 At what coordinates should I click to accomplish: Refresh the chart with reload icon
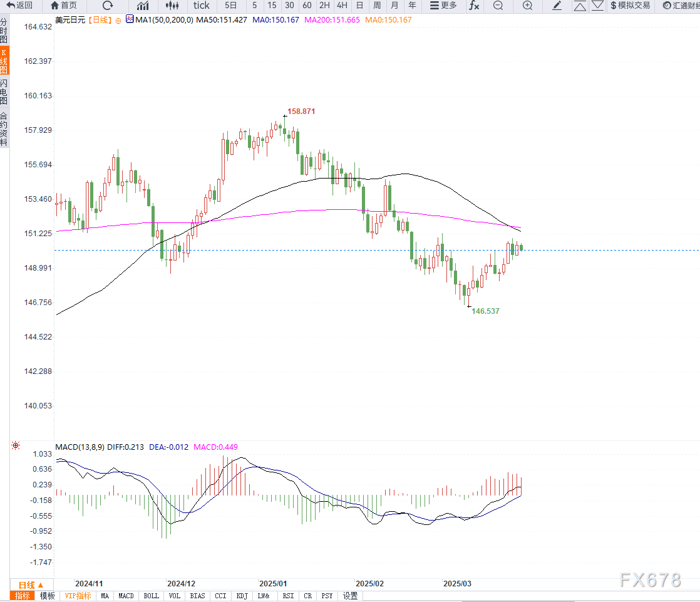click(x=108, y=6)
